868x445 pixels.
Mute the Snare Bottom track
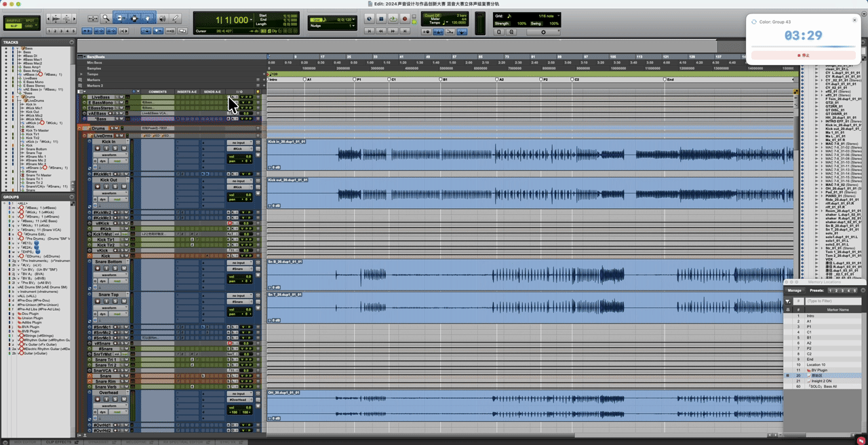(x=124, y=269)
